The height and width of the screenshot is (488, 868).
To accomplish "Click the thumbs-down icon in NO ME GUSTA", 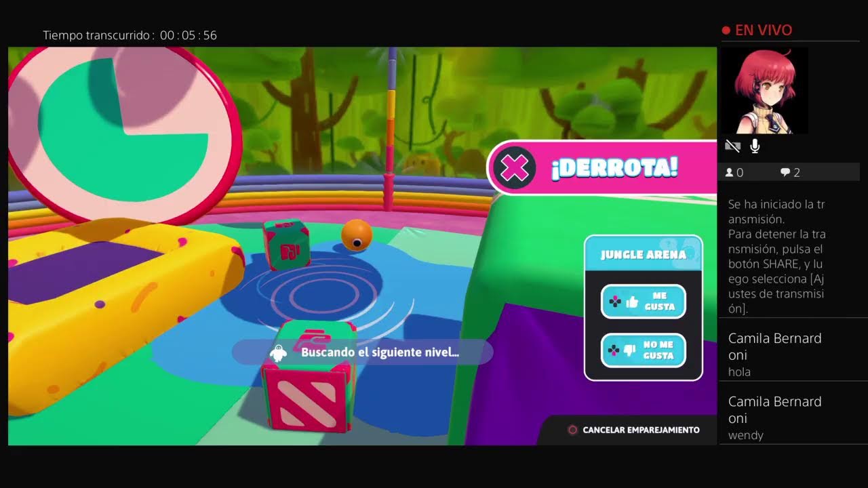I will click(x=629, y=351).
